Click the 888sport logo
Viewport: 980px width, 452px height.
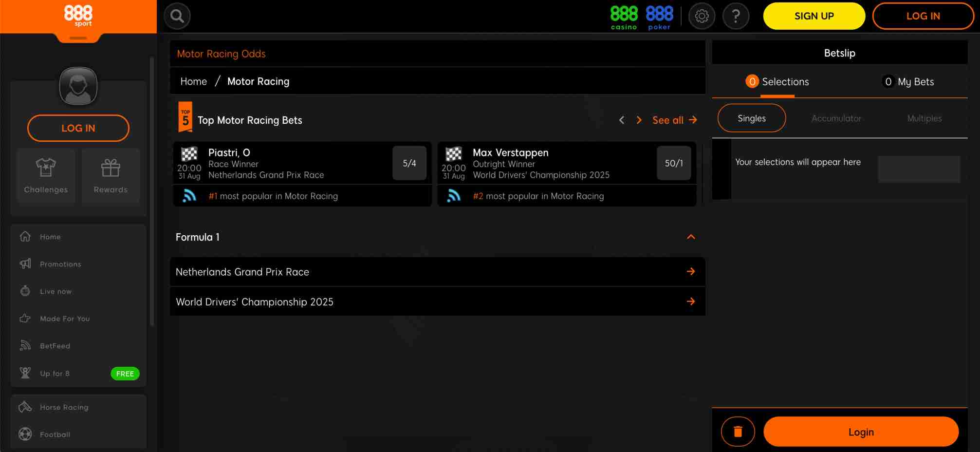(78, 15)
